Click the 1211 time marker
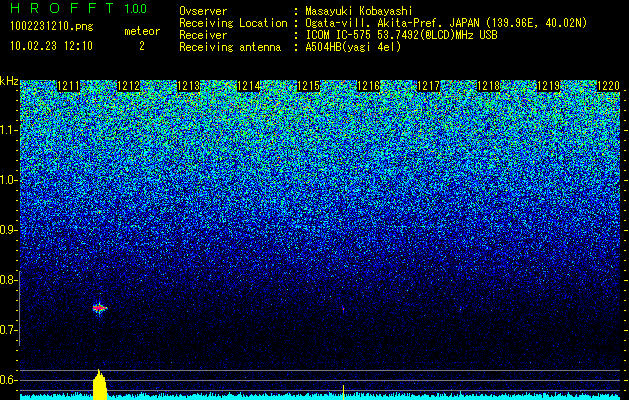629x400 pixels. pos(68,86)
